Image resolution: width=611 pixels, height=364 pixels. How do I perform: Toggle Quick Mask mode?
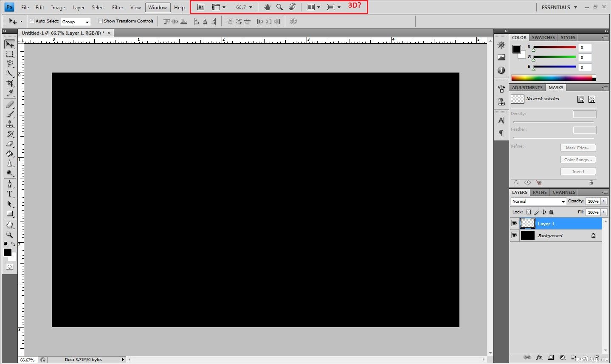[x=10, y=267]
